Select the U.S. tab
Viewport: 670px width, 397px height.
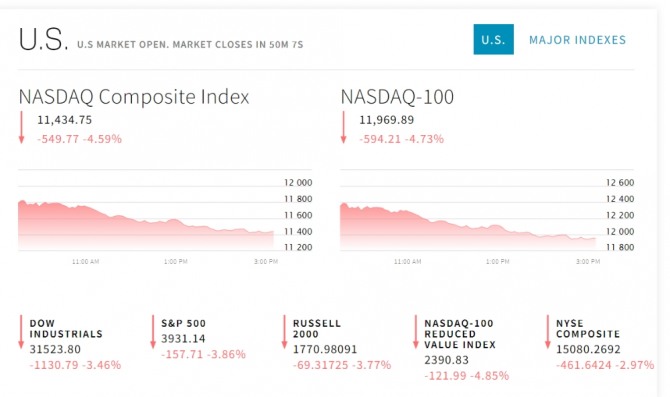[x=494, y=39]
